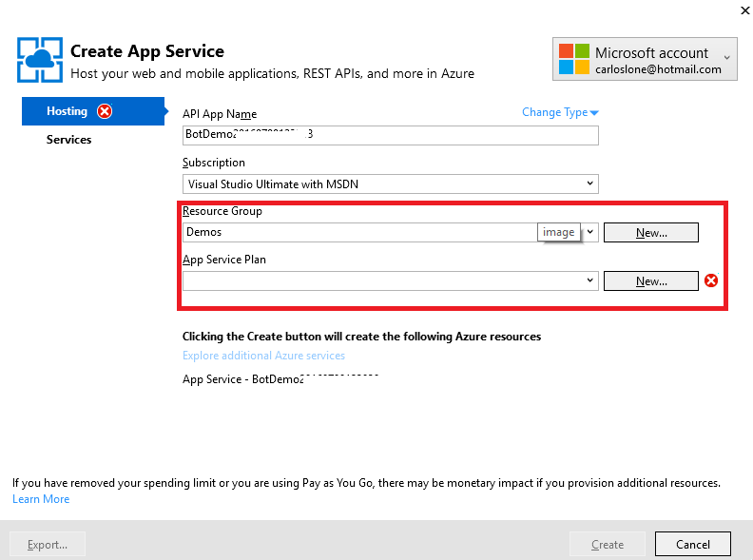This screenshot has width=753, height=560.
Task: Focus the API App Name text field
Action: pos(391,135)
